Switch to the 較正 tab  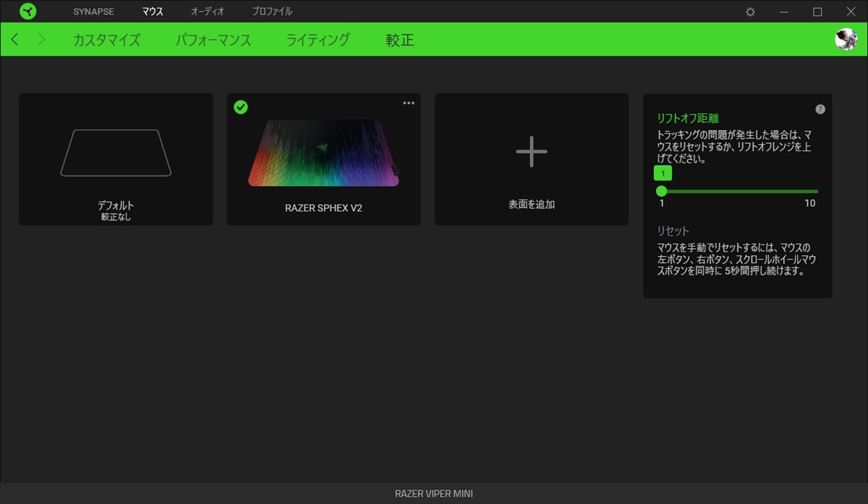(x=400, y=40)
